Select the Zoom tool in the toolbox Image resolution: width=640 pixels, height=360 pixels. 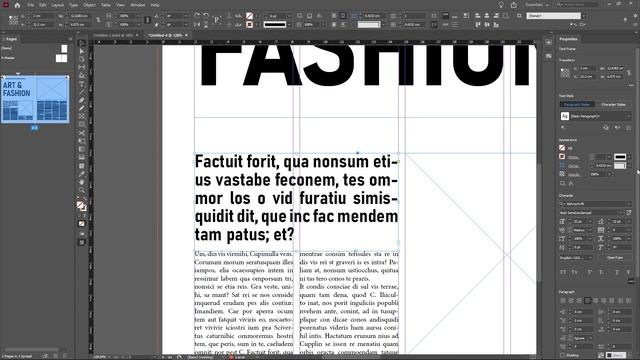82,191
